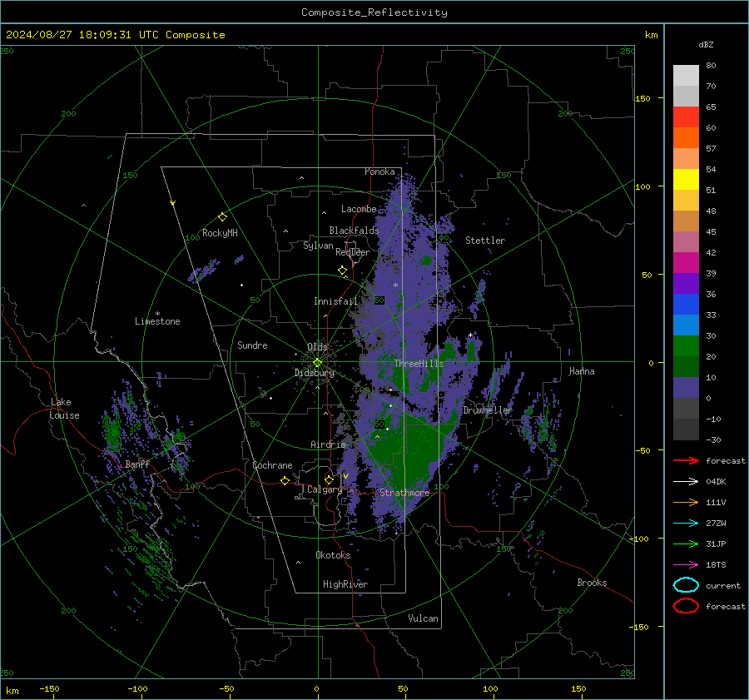Click the 'Okotoks' city label

pyautogui.click(x=333, y=554)
